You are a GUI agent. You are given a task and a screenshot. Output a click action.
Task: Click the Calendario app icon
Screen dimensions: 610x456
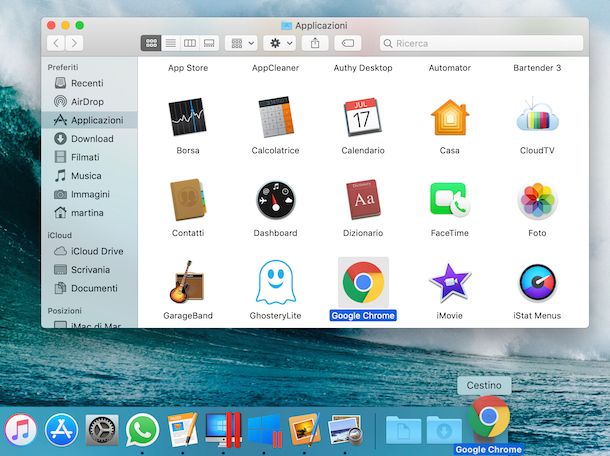click(363, 117)
